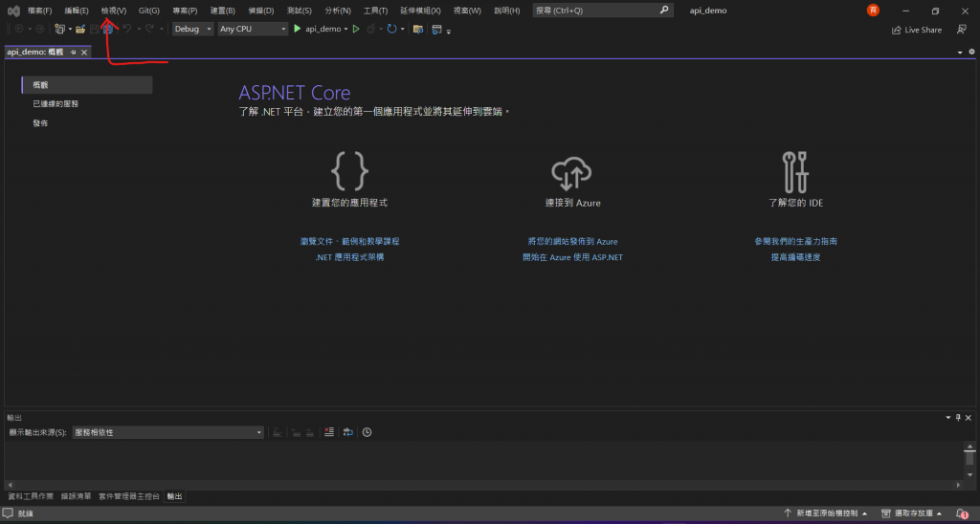Pin the api_demo overview tab
Viewport: 980px width, 524px height.
pos(73,53)
